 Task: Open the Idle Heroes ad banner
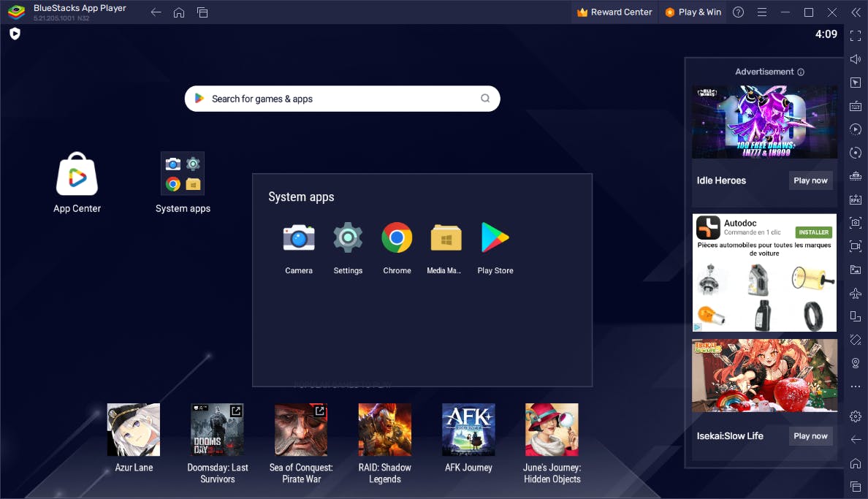[x=764, y=122]
